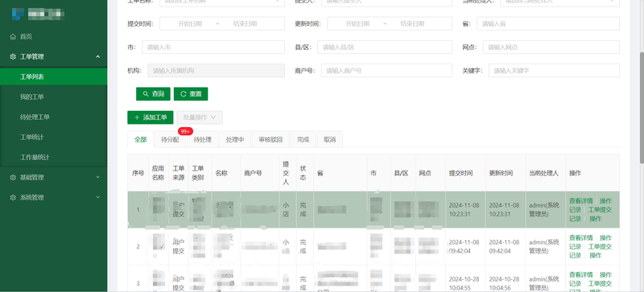Focus the 关键字 input field
644x292 pixels.
554,71
